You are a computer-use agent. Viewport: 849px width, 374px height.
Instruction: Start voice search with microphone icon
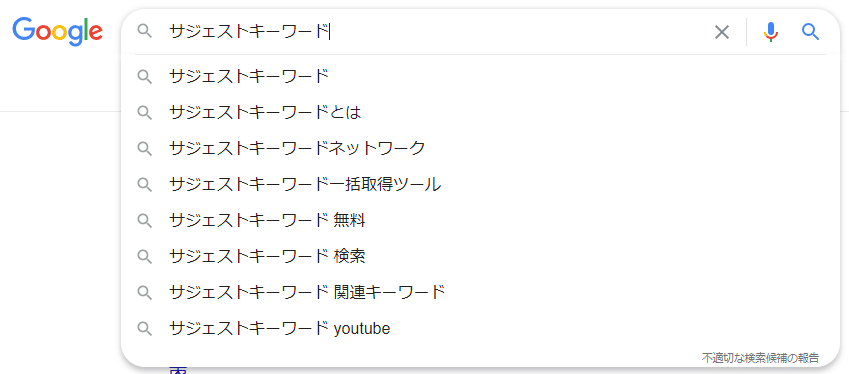pyautogui.click(x=770, y=32)
